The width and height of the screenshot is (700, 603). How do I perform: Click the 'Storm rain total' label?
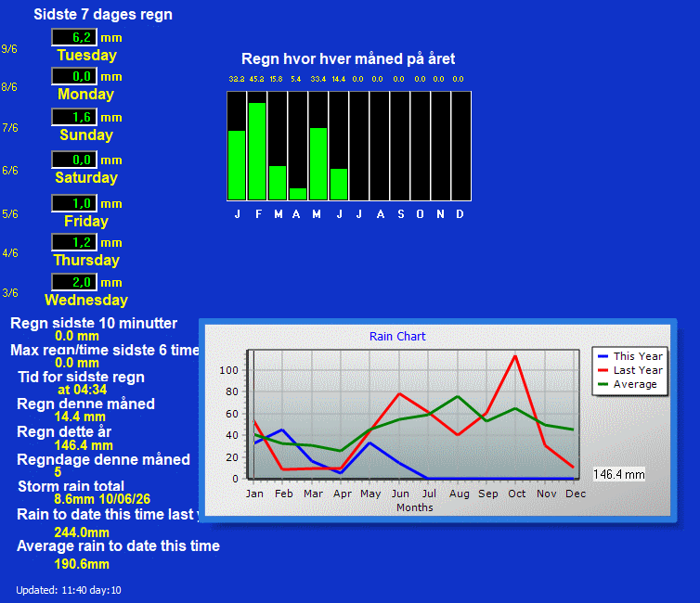click(x=71, y=486)
